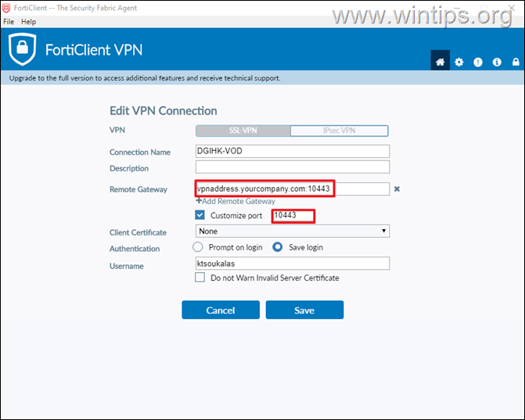Open the About info icon
The height and width of the screenshot is (420, 525).
(x=497, y=62)
